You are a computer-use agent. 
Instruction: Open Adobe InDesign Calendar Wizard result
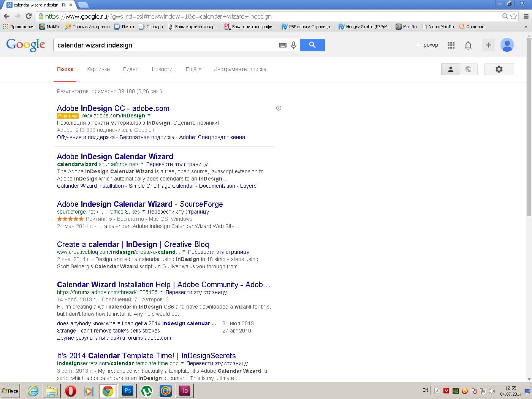coord(115,157)
